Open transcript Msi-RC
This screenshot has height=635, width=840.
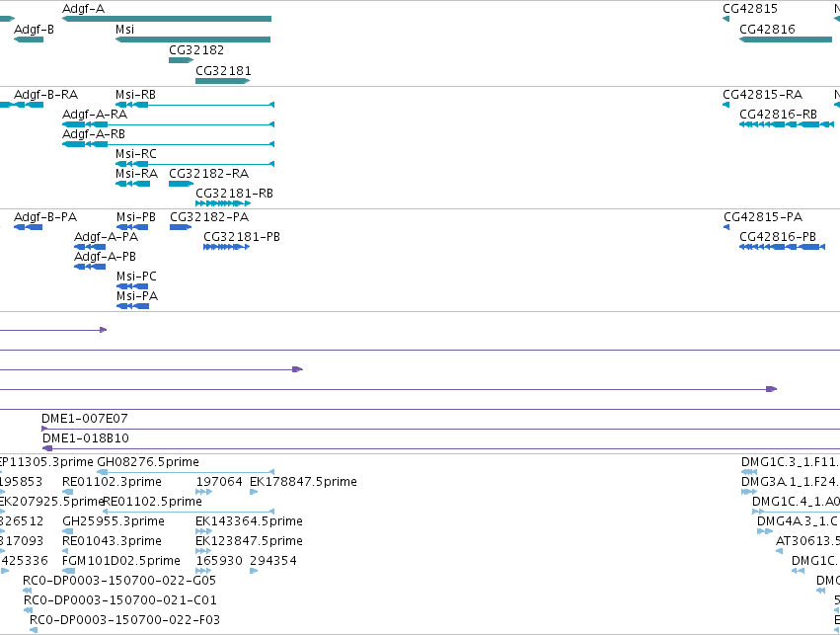(x=136, y=154)
